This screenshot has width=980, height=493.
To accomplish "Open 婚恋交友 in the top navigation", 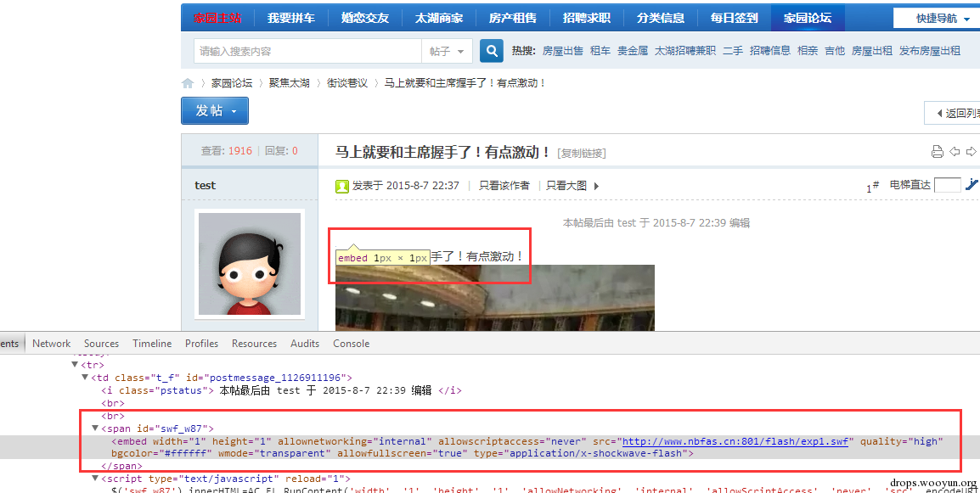I will [365, 18].
